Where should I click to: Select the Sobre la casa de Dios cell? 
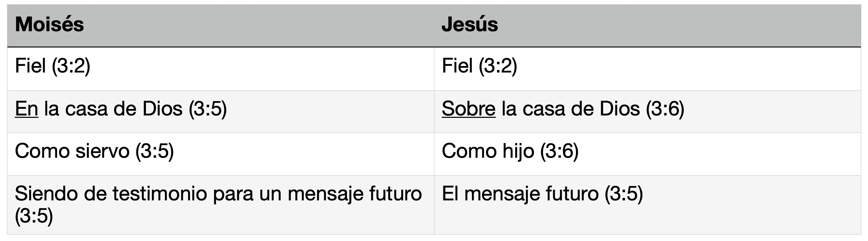coord(647,111)
